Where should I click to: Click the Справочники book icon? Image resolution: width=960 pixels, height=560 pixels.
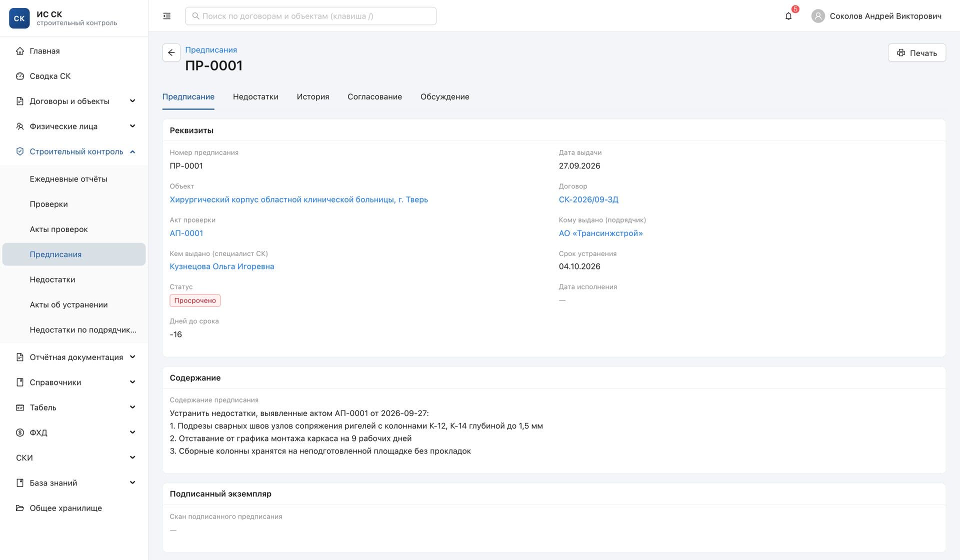(x=20, y=382)
